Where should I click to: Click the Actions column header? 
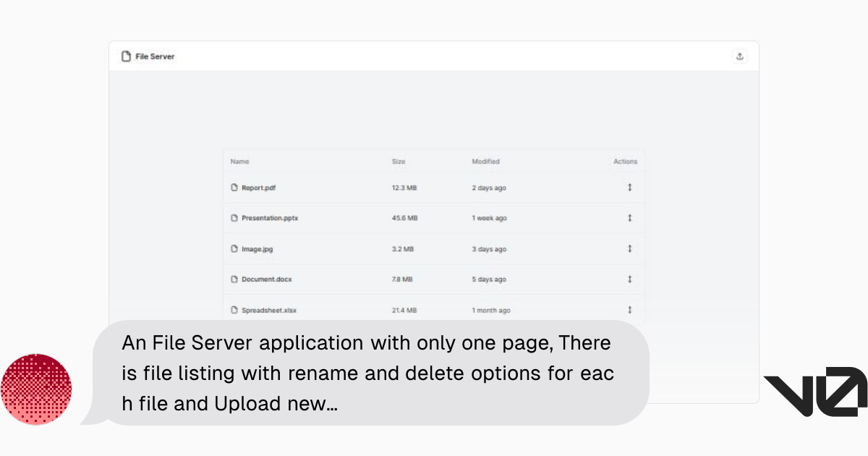pyautogui.click(x=625, y=161)
